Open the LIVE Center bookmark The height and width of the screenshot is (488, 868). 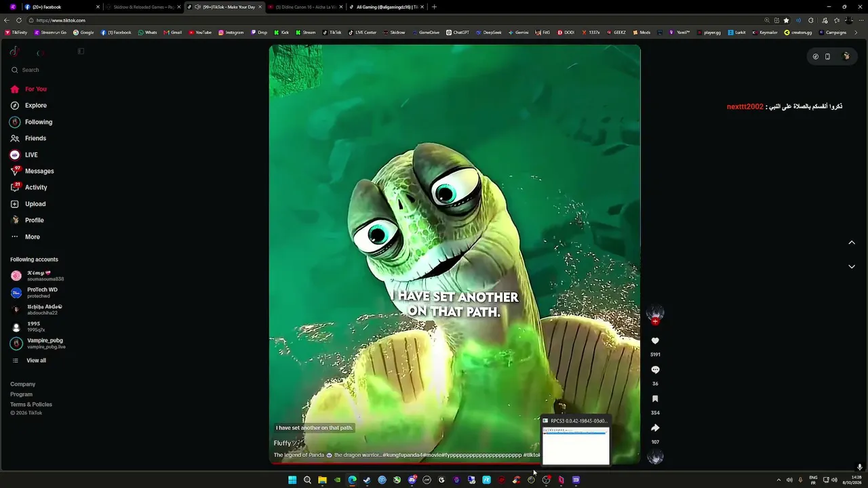[x=363, y=33]
